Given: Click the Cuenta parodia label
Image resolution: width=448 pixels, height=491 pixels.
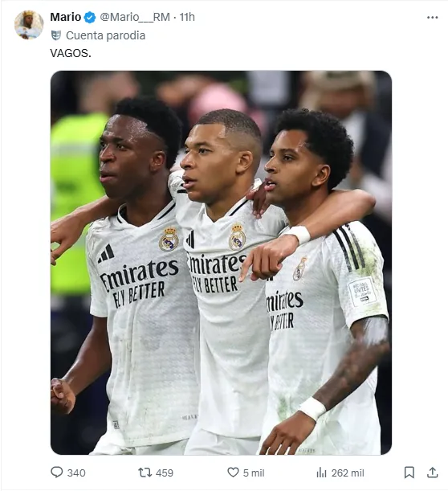Looking at the screenshot, I should [105, 35].
